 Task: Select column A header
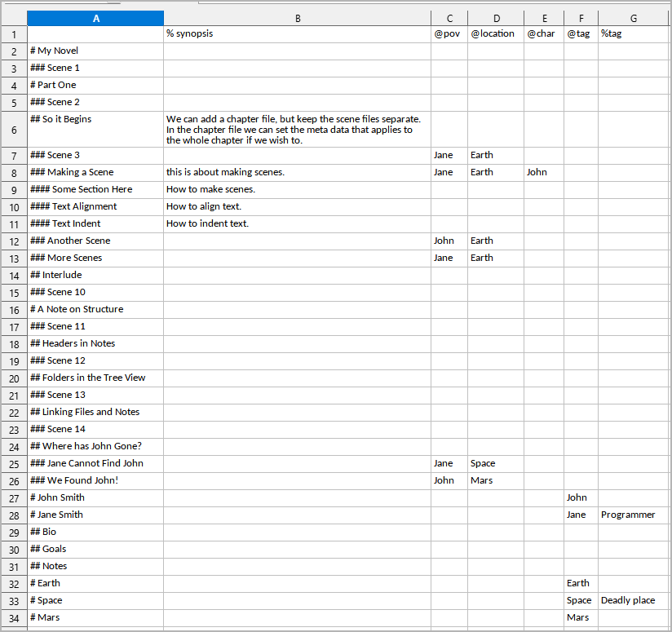pos(95,19)
